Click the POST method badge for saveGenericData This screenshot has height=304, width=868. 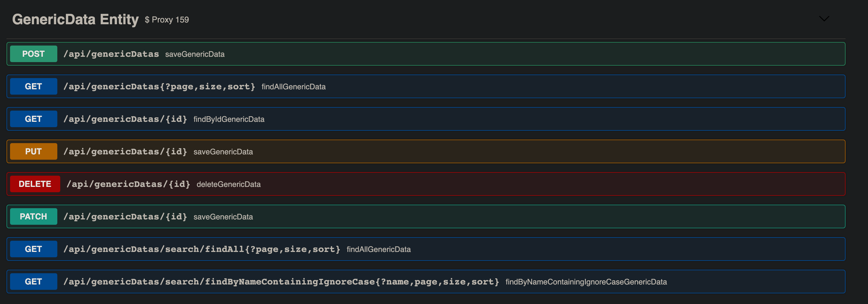click(x=33, y=54)
